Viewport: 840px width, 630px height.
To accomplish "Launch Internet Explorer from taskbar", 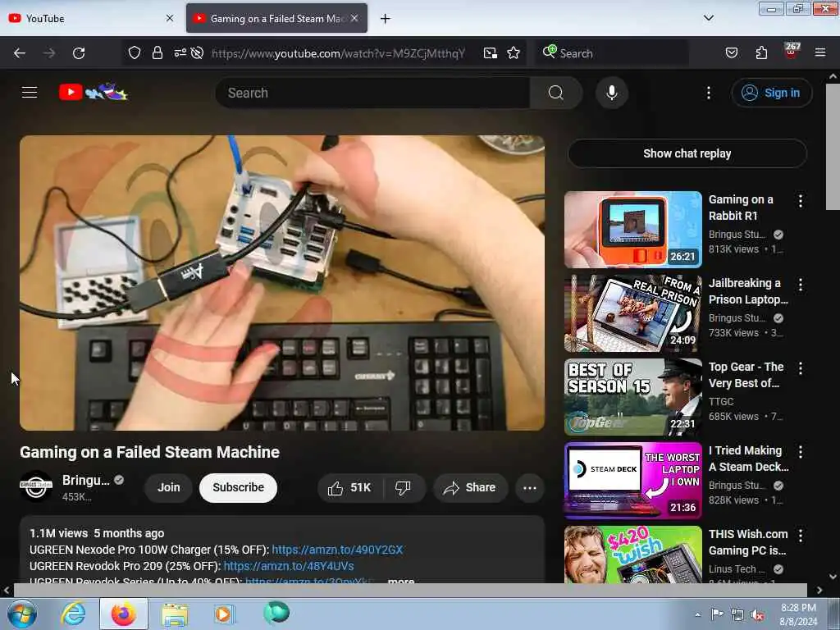I will click(73, 614).
